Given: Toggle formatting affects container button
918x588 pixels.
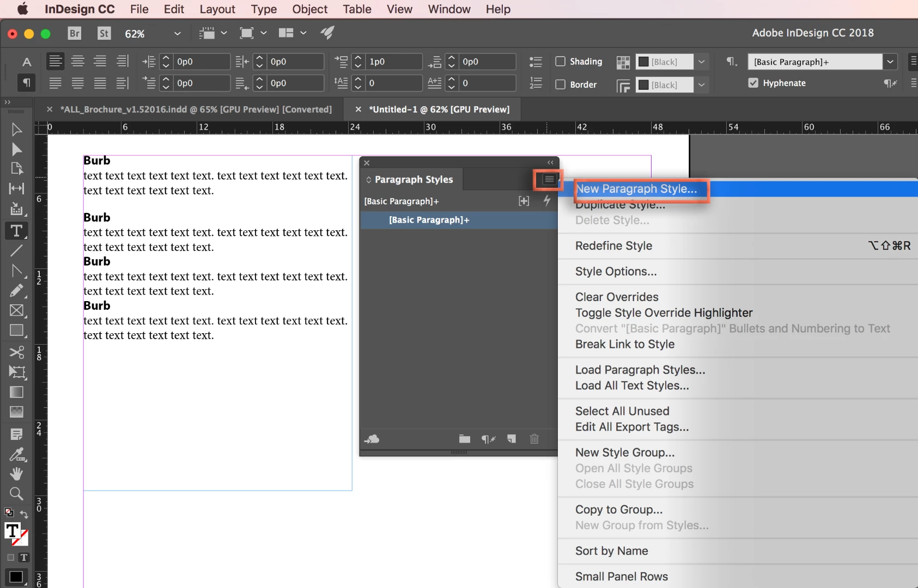Looking at the screenshot, I should [11, 558].
